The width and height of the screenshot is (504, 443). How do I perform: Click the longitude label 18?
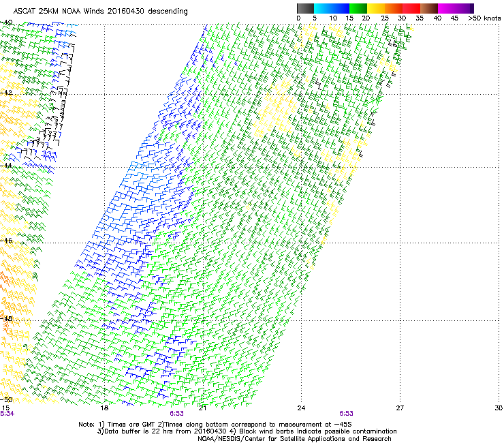tap(104, 408)
